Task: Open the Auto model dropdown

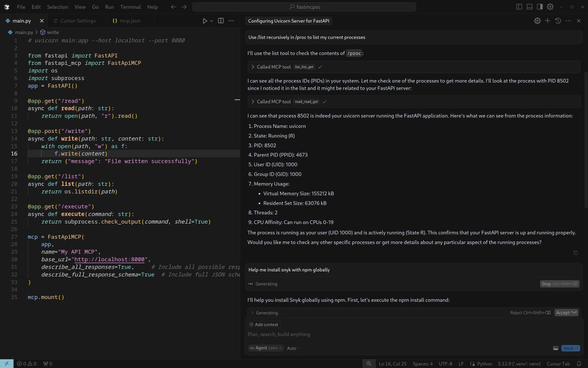Action: (x=293, y=348)
